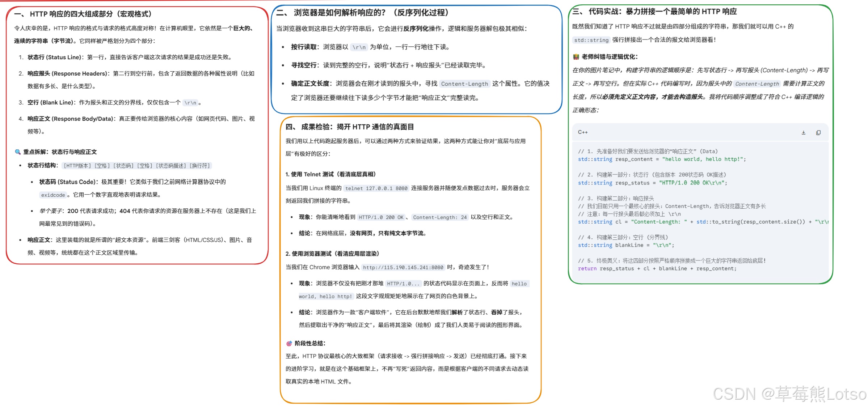
Task: Click code line defining "resp_status"
Action: pos(652,183)
